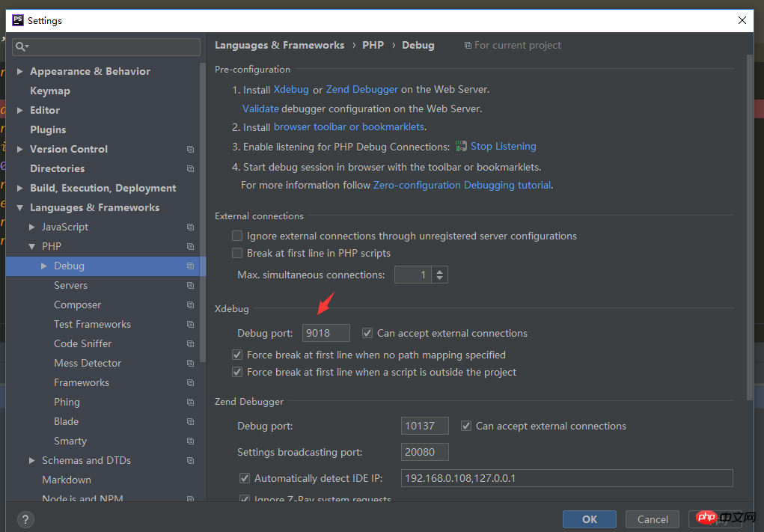Click the Settings broadcasting port field
The image size is (764, 532).
click(425, 452)
